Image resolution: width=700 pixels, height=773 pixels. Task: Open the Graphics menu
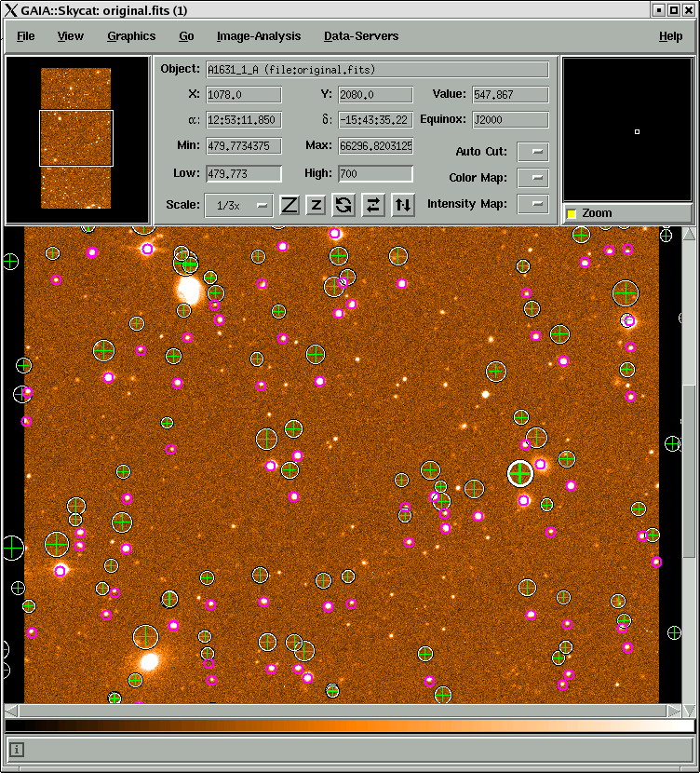pyautogui.click(x=131, y=36)
